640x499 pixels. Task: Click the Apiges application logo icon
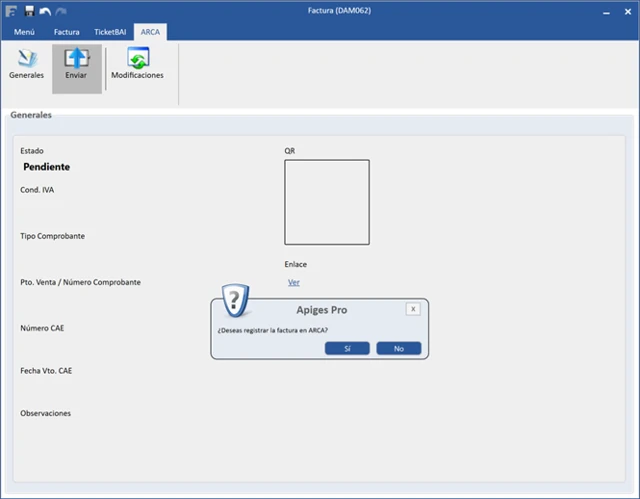point(10,11)
